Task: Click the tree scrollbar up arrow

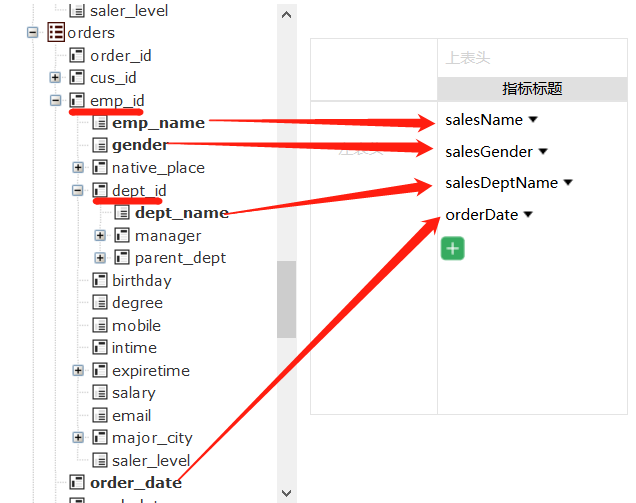Action: tap(286, 15)
